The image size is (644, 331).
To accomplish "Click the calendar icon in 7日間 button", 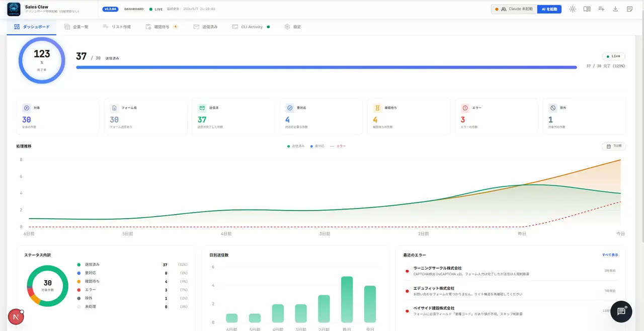I will coord(609,146).
